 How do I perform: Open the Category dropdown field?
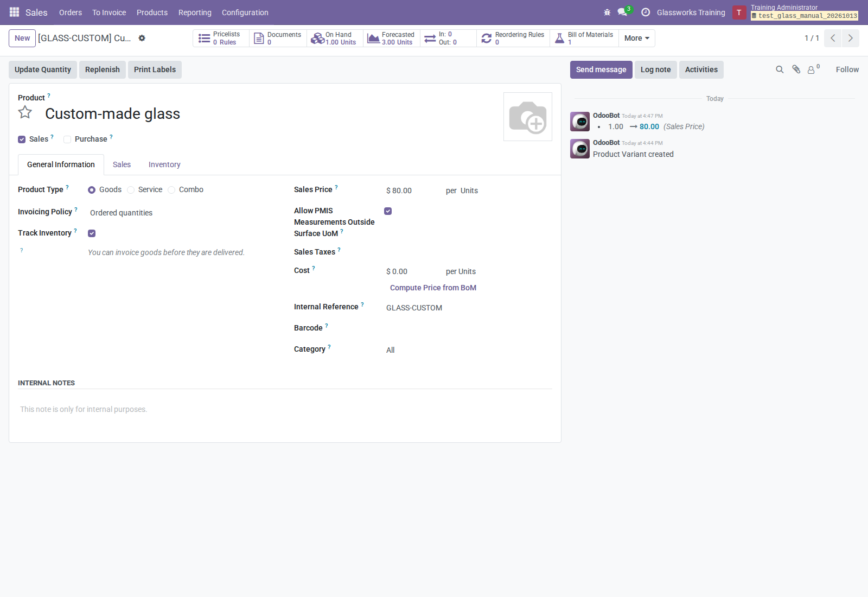click(469, 350)
